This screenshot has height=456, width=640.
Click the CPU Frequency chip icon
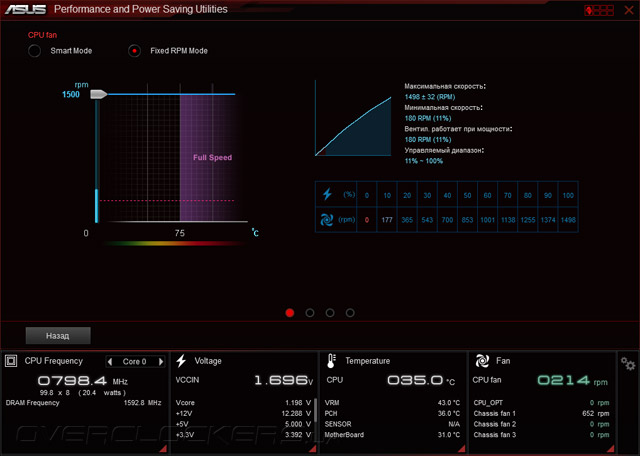point(11,361)
